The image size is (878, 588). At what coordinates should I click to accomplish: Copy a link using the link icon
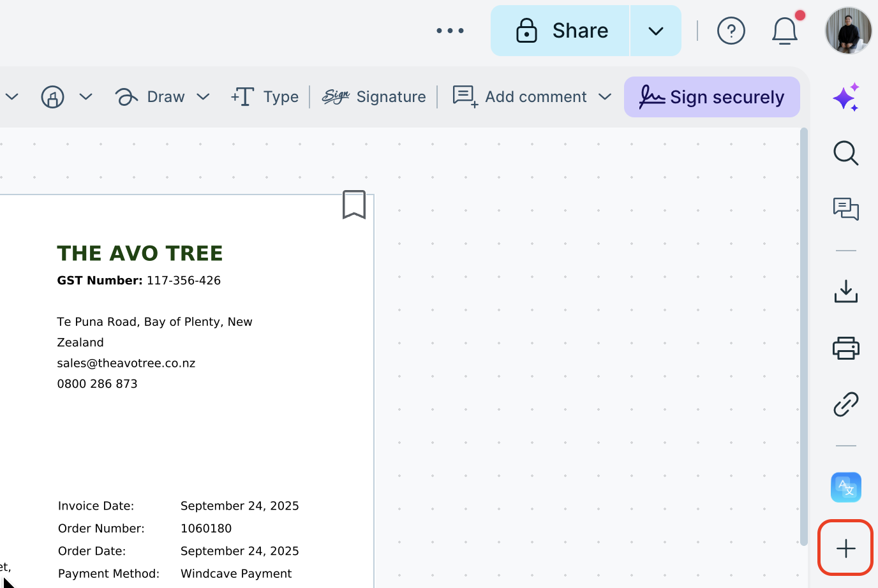tap(845, 404)
